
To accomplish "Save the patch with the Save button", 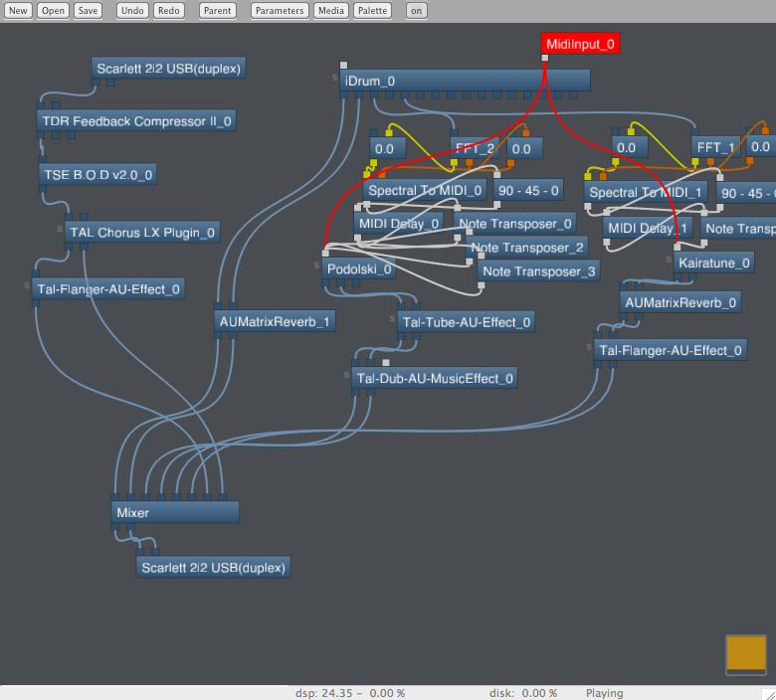I will pos(89,11).
